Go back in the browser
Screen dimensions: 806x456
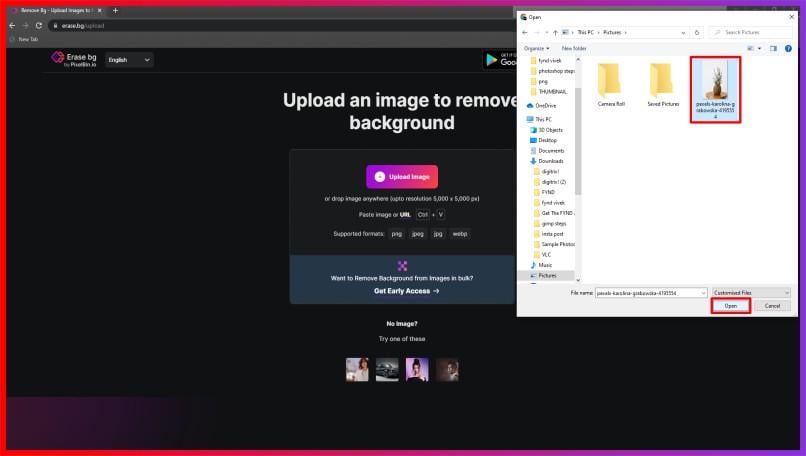point(12,25)
